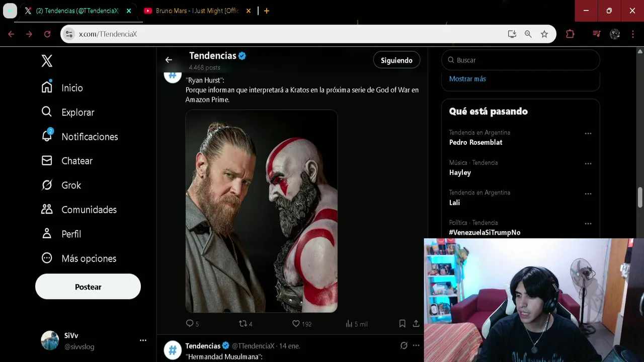Click the page vertical scrollbar thumb

click(640, 197)
